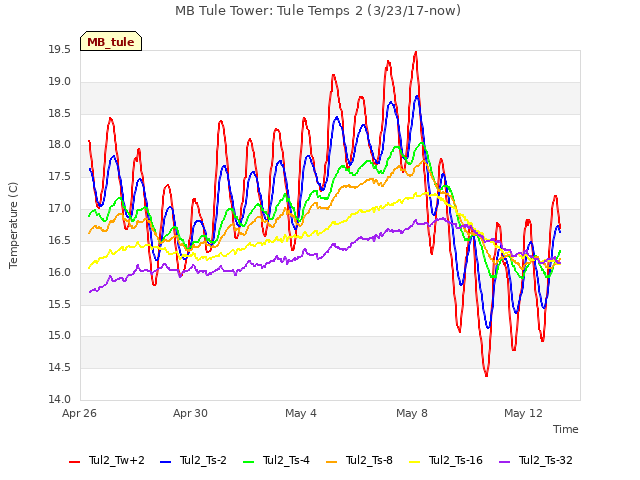
Task: Click the 16.5 y-axis tick label
Action: [x=60, y=240]
